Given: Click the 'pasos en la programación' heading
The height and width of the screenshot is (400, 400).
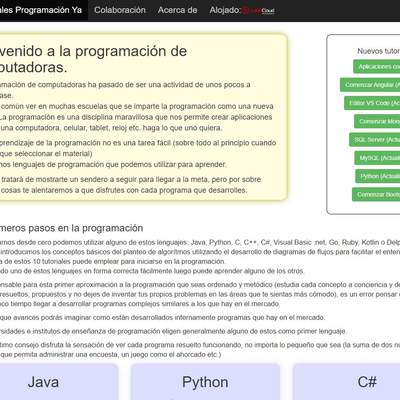Looking at the screenshot, I should [72, 228].
